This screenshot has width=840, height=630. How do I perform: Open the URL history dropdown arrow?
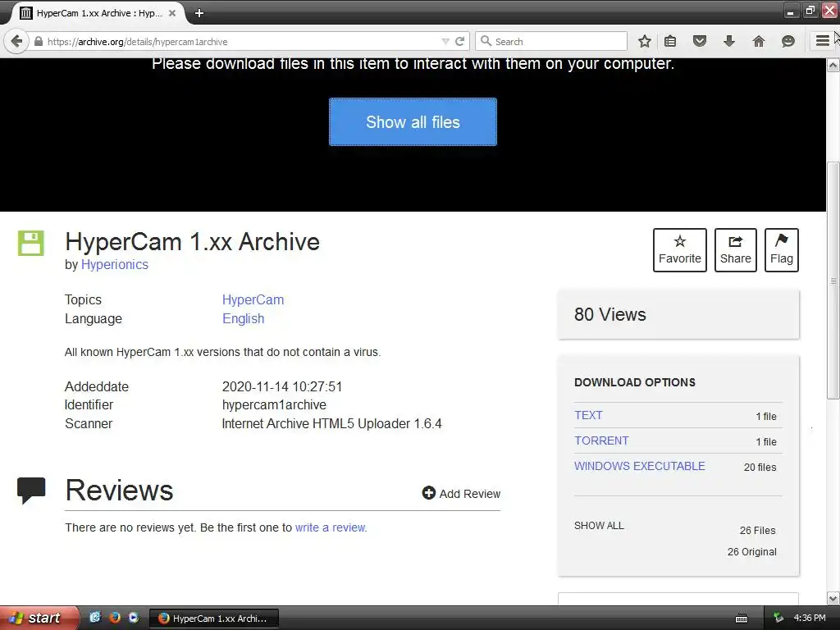(x=445, y=41)
